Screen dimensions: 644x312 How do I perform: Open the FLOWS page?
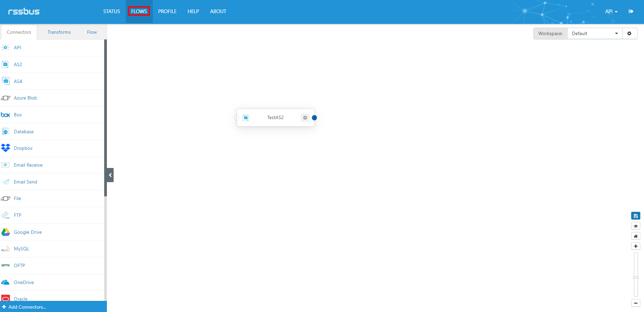point(139,11)
